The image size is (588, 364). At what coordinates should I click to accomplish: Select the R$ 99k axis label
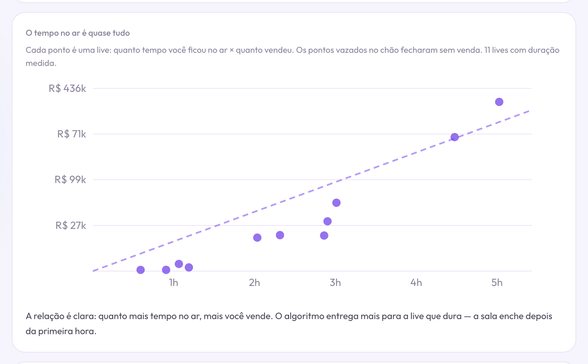pos(70,180)
